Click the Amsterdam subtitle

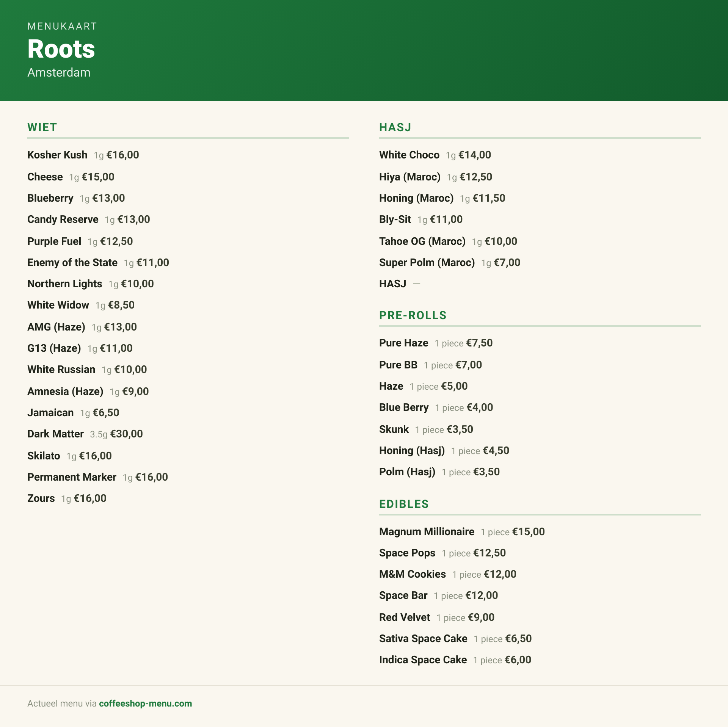59,72
